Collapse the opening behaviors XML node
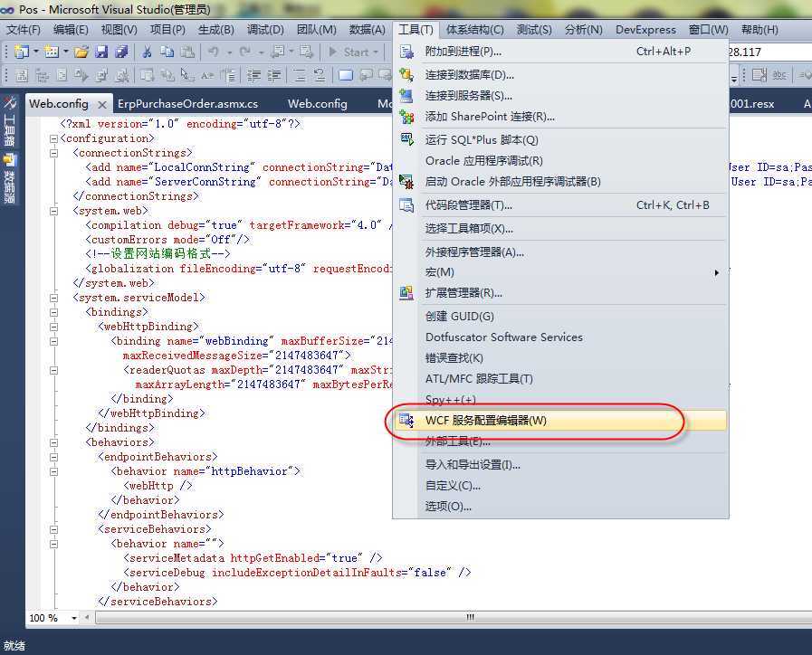This screenshot has height=655, width=812. (53, 443)
